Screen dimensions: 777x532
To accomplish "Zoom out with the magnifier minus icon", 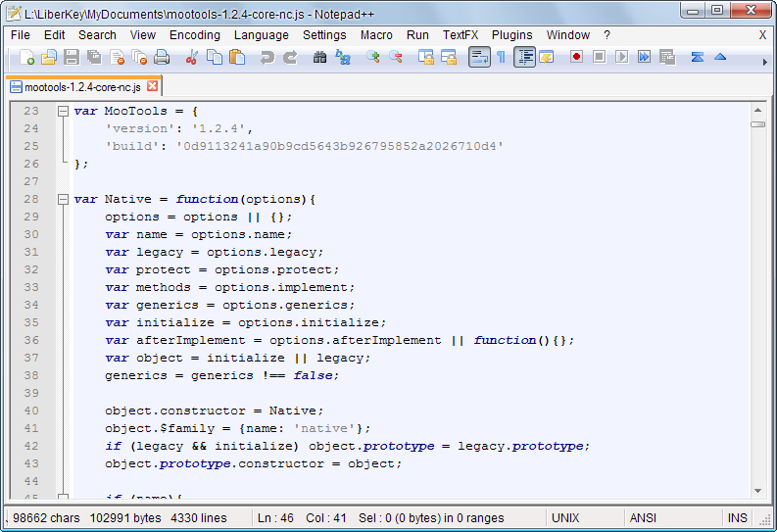I will [396, 58].
